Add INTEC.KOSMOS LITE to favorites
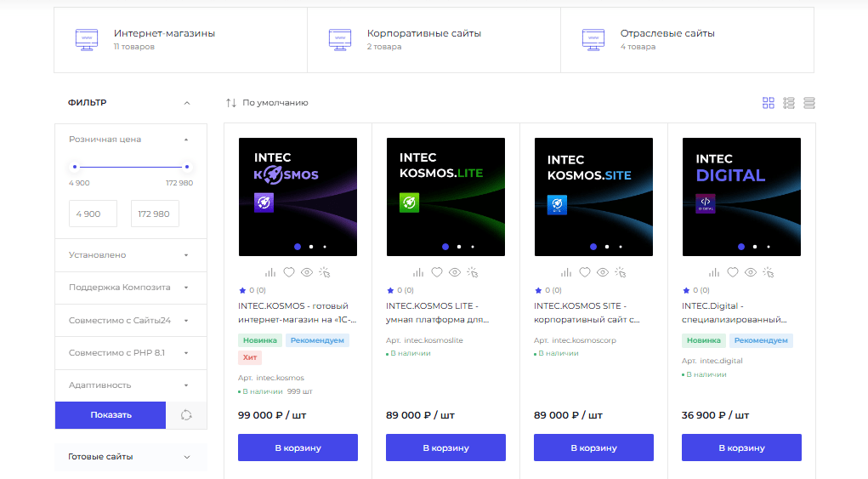This screenshot has height=479, width=868. (437, 272)
